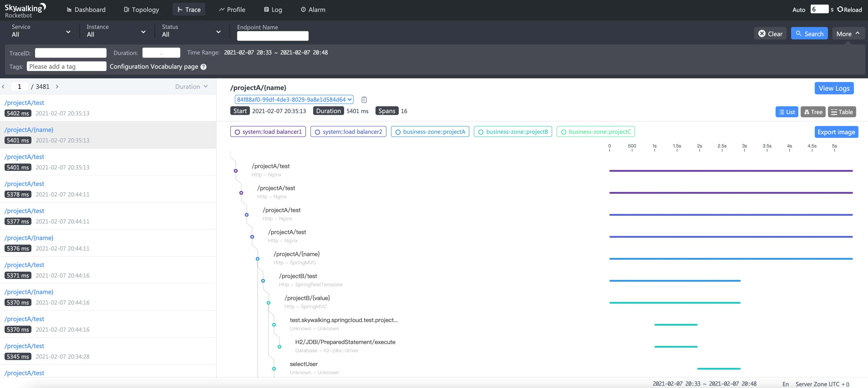
Task: Click the Export image button
Action: point(836,132)
